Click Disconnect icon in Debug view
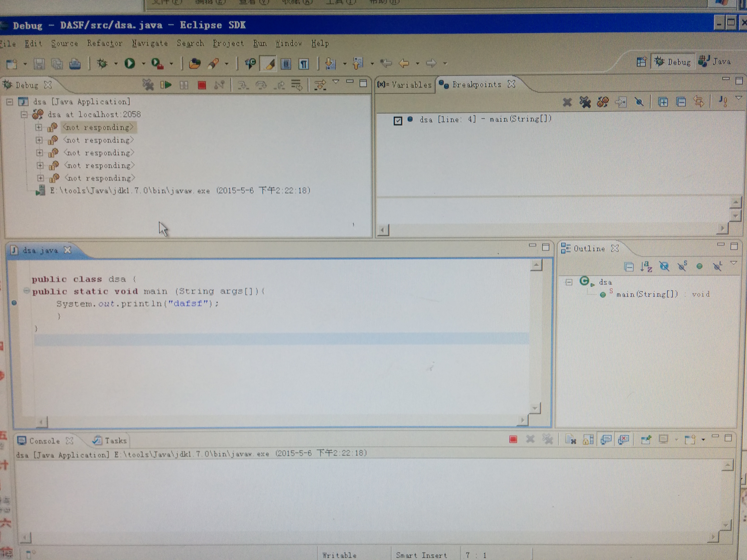 pyautogui.click(x=219, y=85)
